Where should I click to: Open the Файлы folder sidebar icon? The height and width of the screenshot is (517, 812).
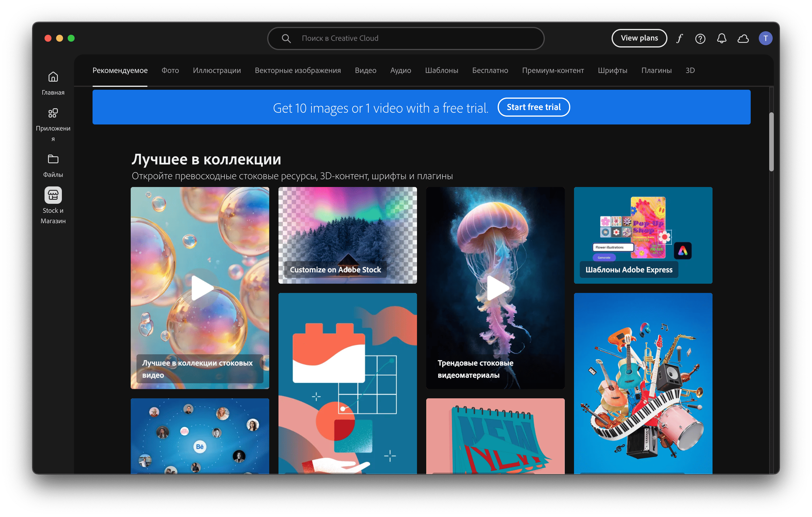click(x=53, y=159)
